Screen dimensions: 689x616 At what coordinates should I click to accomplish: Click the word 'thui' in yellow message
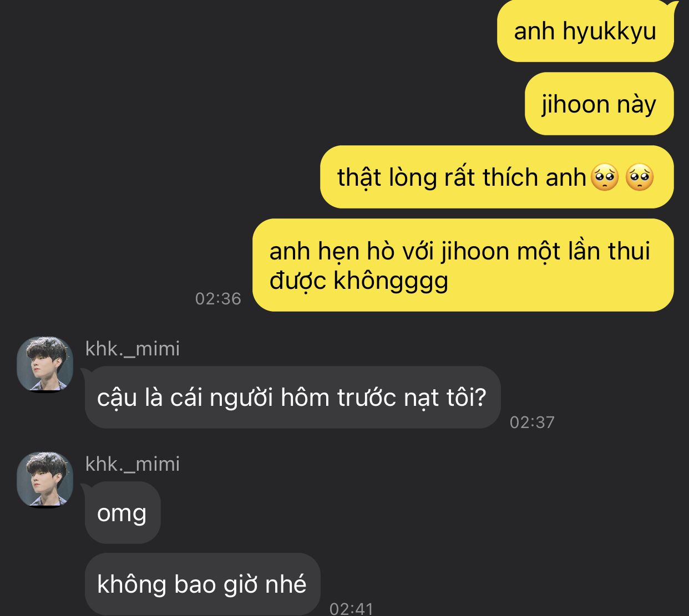628,251
